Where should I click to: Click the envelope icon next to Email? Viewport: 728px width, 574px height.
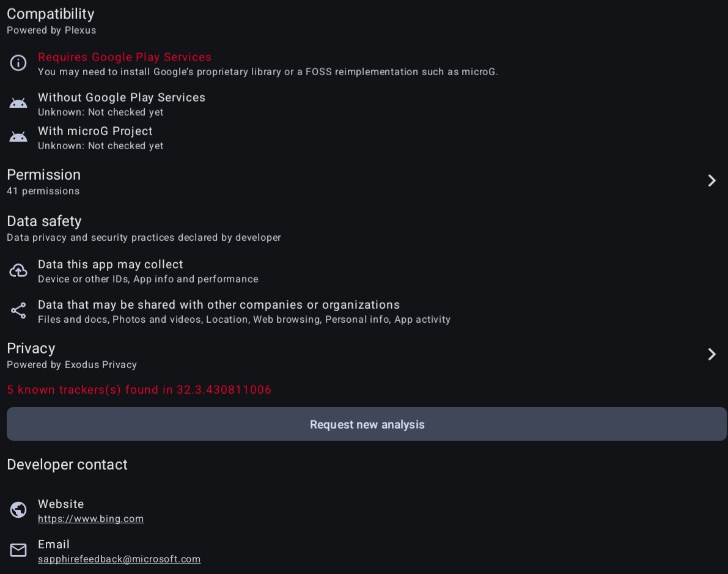point(18,550)
